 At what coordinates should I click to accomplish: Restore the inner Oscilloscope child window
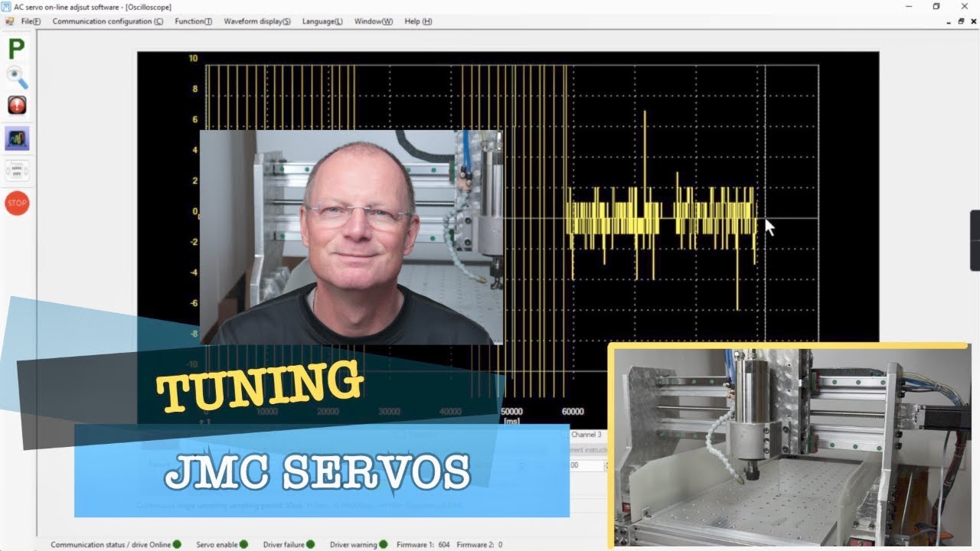coord(961,21)
